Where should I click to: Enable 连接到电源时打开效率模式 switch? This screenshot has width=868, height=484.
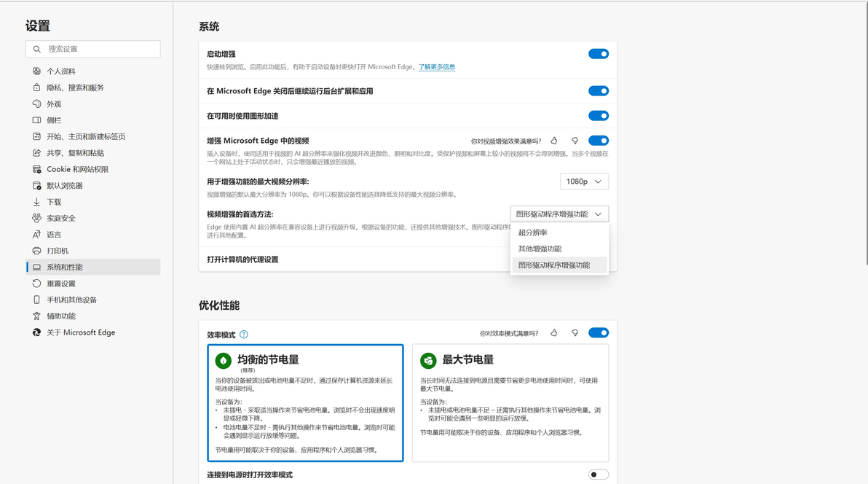click(x=599, y=475)
